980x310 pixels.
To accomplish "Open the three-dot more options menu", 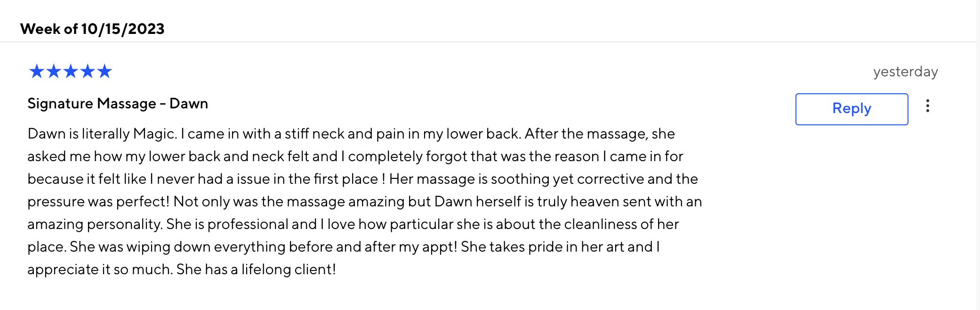I will pos(927,106).
